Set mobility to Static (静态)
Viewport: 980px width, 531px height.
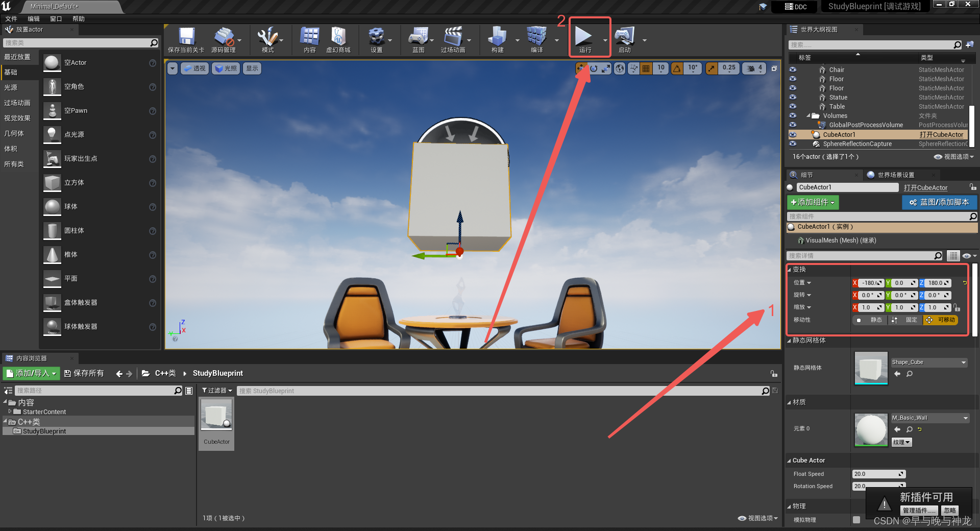tap(870, 320)
